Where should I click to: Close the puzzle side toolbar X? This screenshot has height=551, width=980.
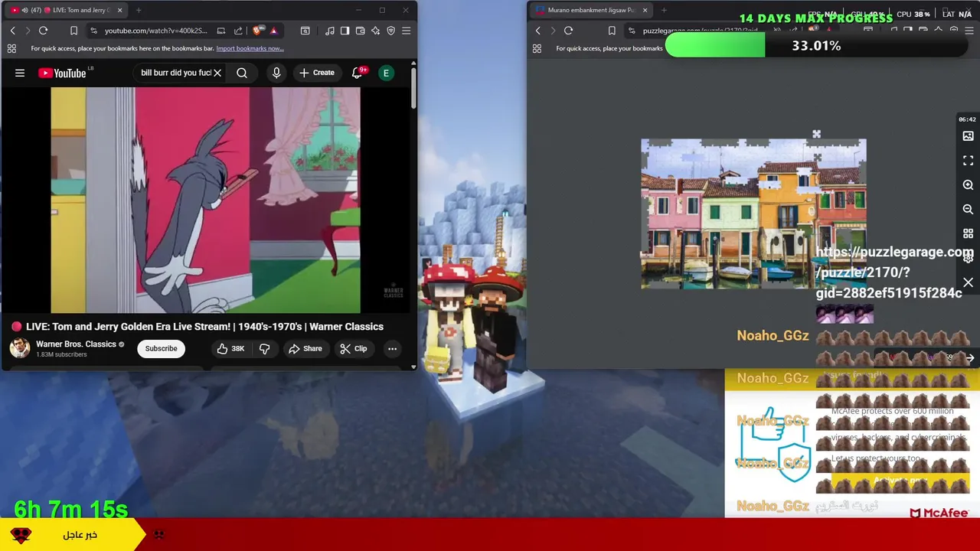(x=968, y=283)
